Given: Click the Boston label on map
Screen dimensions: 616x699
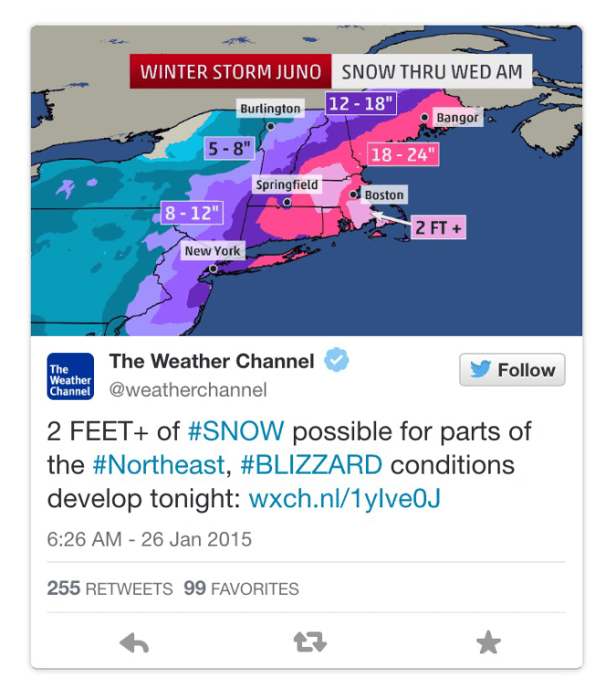Looking at the screenshot, I should (383, 195).
